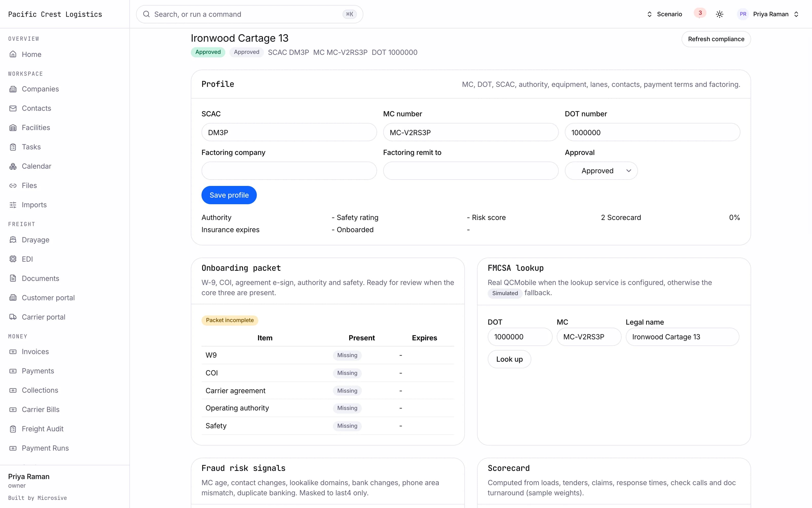Open Companies via its building icon
The image size is (812, 508).
point(13,89)
